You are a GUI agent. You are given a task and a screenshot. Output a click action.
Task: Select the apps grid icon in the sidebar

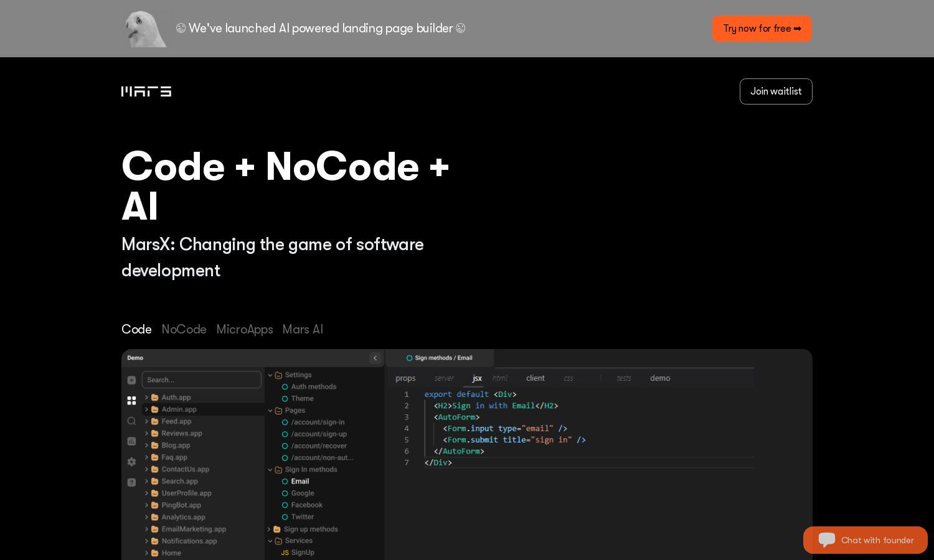pos(131,401)
